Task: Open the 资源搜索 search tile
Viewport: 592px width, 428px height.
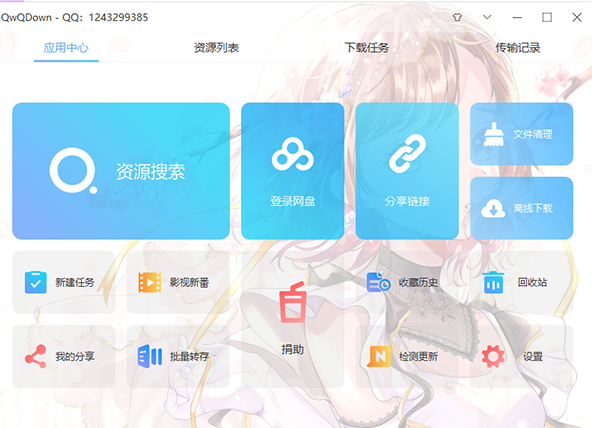Action: point(121,171)
